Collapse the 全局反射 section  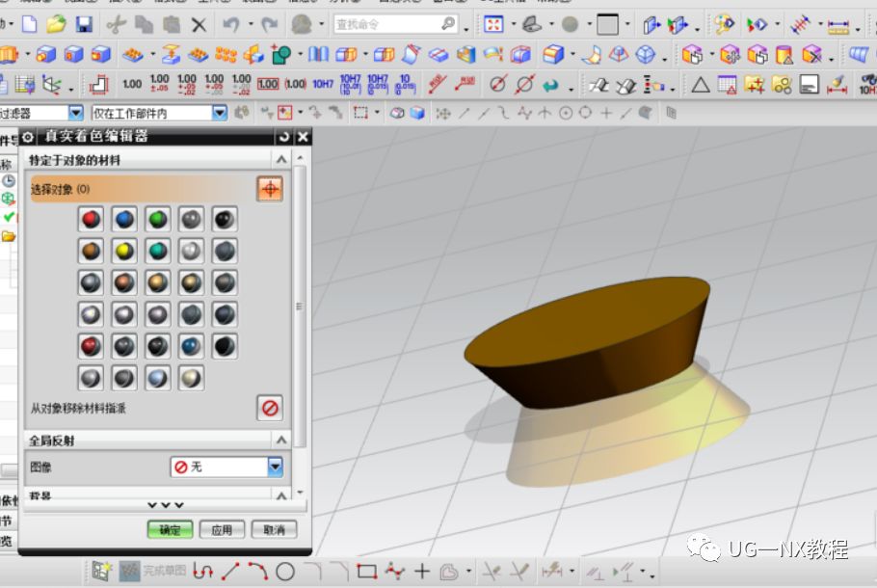click(x=281, y=441)
